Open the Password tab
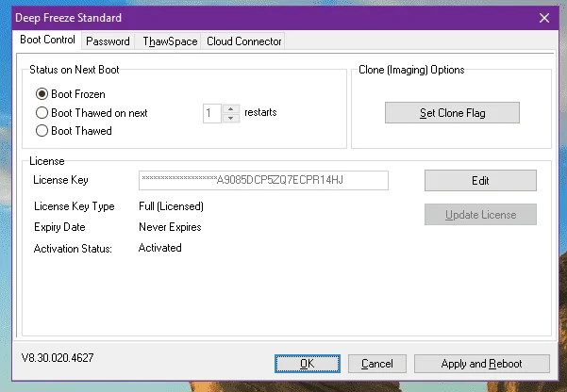The height and width of the screenshot is (392, 567). coord(108,41)
